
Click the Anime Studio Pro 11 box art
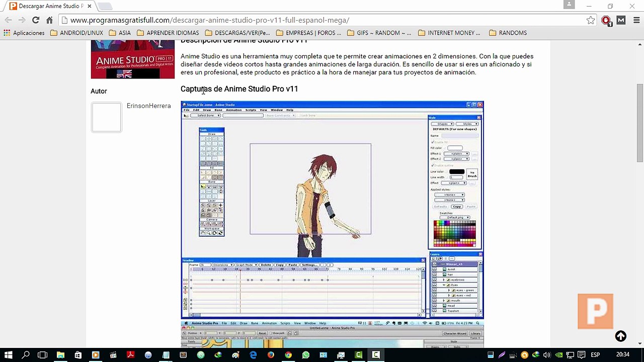[x=132, y=59]
